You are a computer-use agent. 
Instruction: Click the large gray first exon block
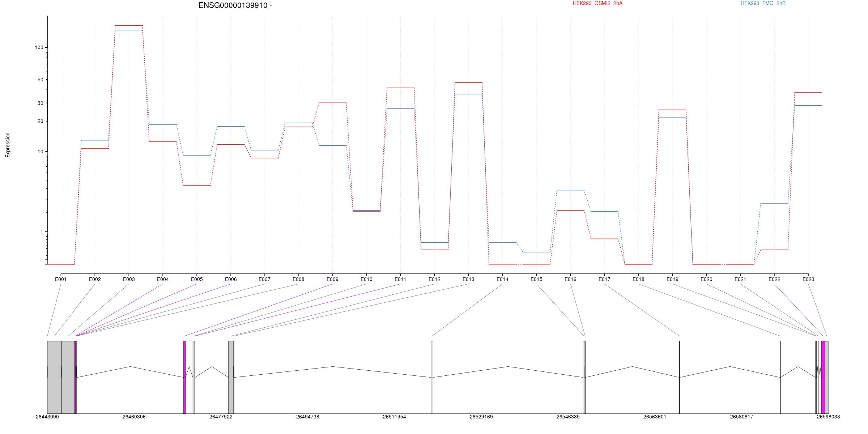[54, 377]
